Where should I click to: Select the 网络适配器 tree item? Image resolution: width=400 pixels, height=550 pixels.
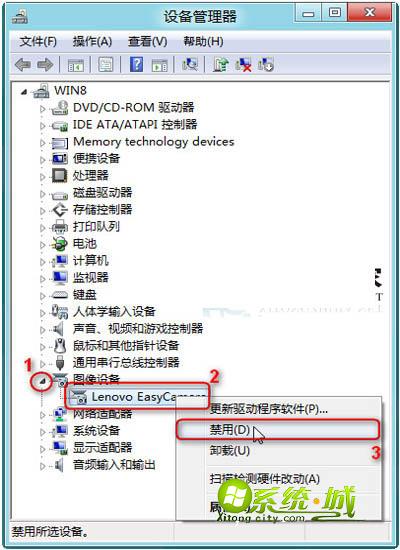point(102,414)
